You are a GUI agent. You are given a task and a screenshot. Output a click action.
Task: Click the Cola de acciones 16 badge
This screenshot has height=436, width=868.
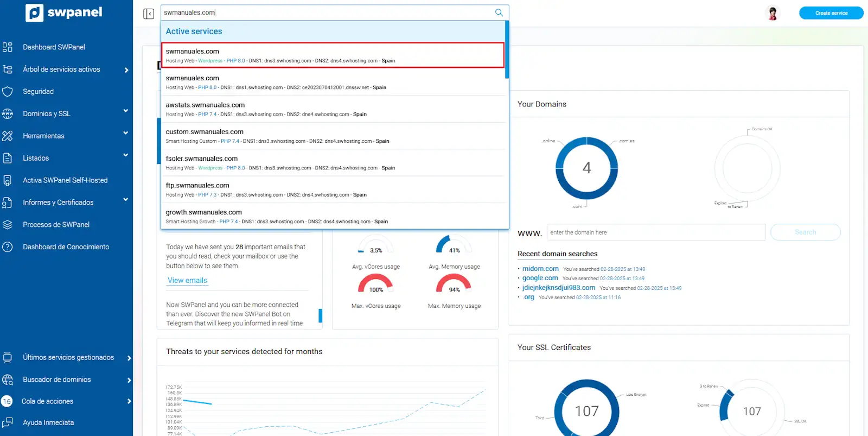(x=7, y=401)
